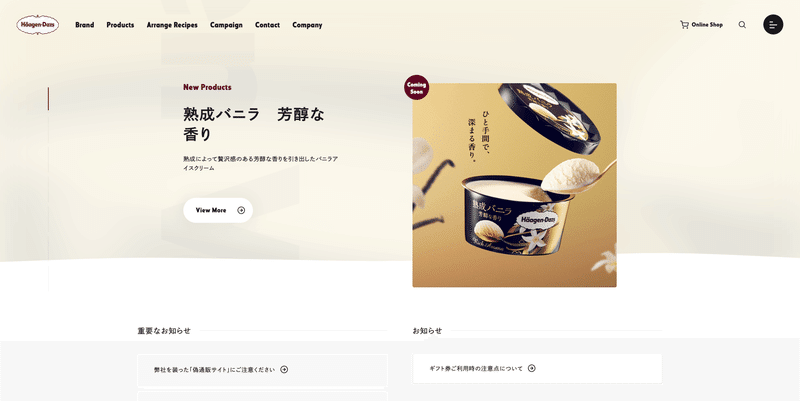Visit the Online Shop link
Screen dimensions: 800x401
pyautogui.click(x=702, y=24)
